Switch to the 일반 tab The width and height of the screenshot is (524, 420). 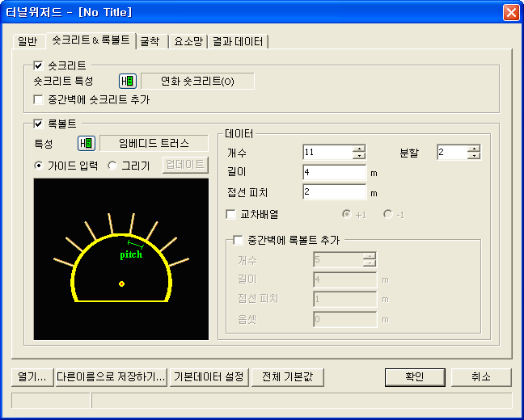tap(29, 41)
